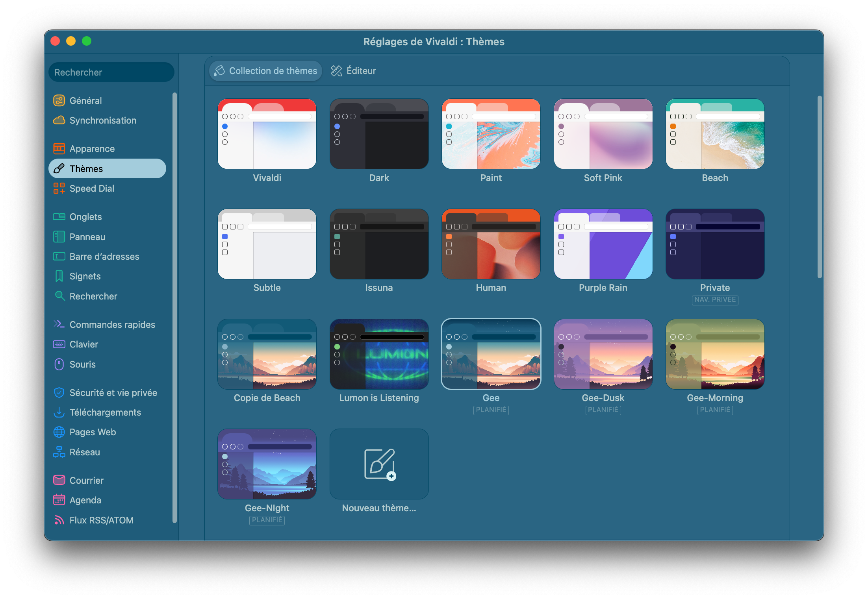Open Synchronisation cloud icon

59,120
